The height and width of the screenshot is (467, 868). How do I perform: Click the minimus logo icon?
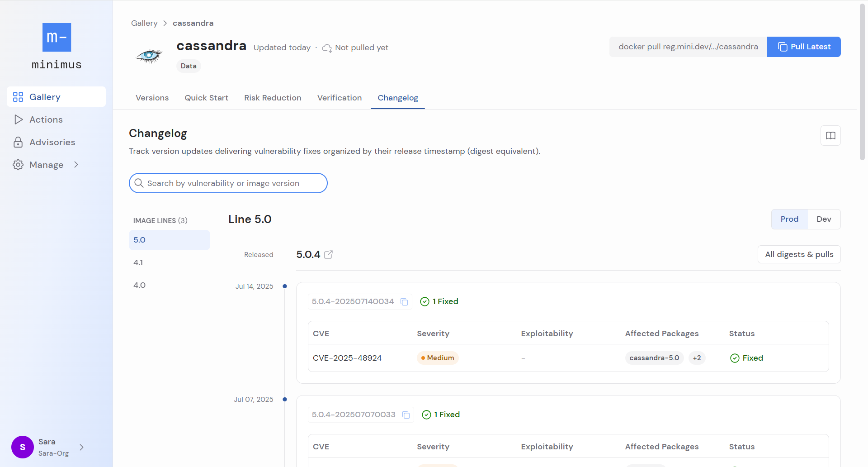coord(57,38)
